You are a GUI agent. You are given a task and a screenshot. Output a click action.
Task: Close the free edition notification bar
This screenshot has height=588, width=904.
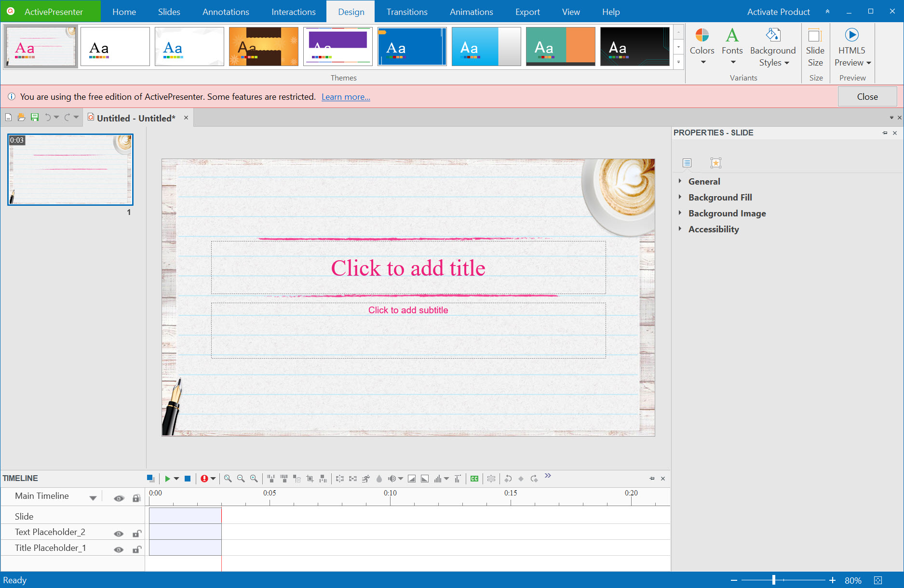click(867, 97)
